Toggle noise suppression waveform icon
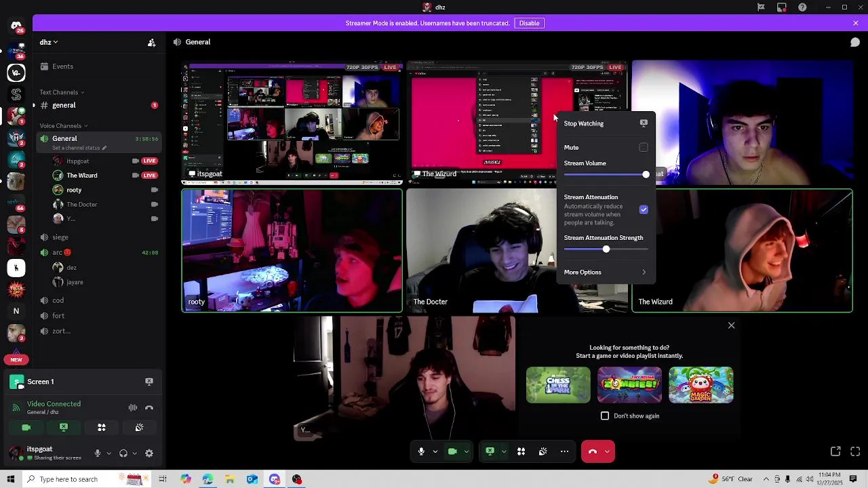This screenshot has width=868, height=488. [133, 407]
